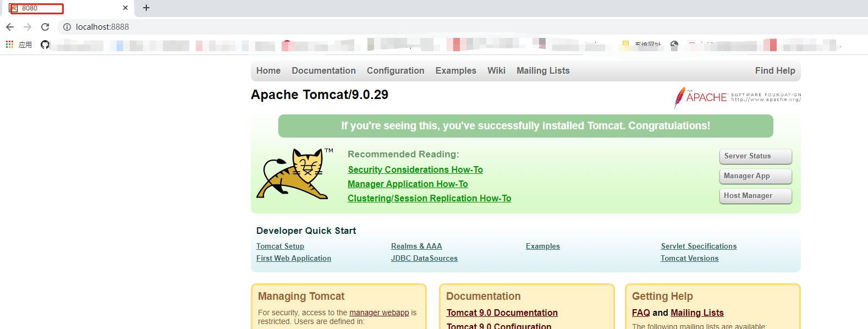Click the Apache Software Foundation logo
Viewport: 868px width, 329px height.
[x=738, y=97]
